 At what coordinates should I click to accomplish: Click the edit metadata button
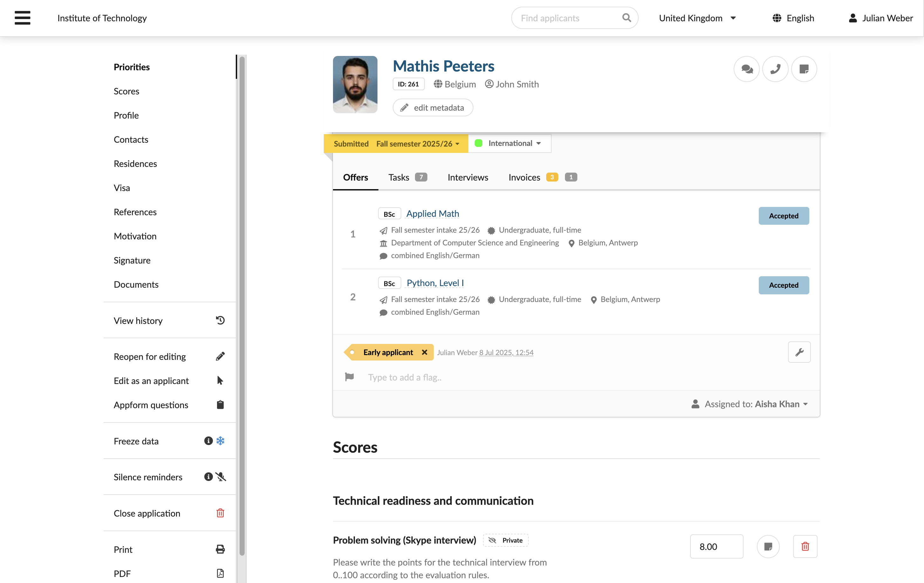433,108
